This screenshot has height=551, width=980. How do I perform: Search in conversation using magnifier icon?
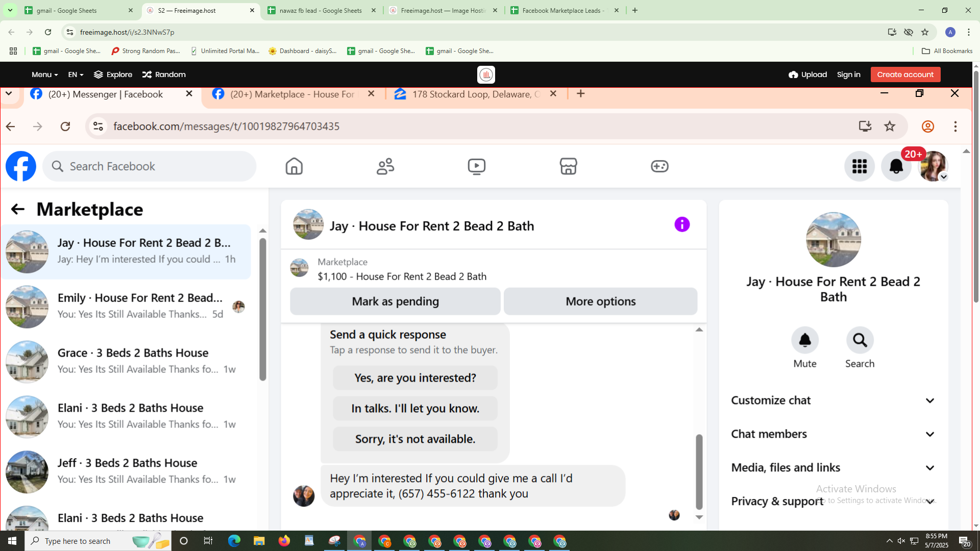860,340
